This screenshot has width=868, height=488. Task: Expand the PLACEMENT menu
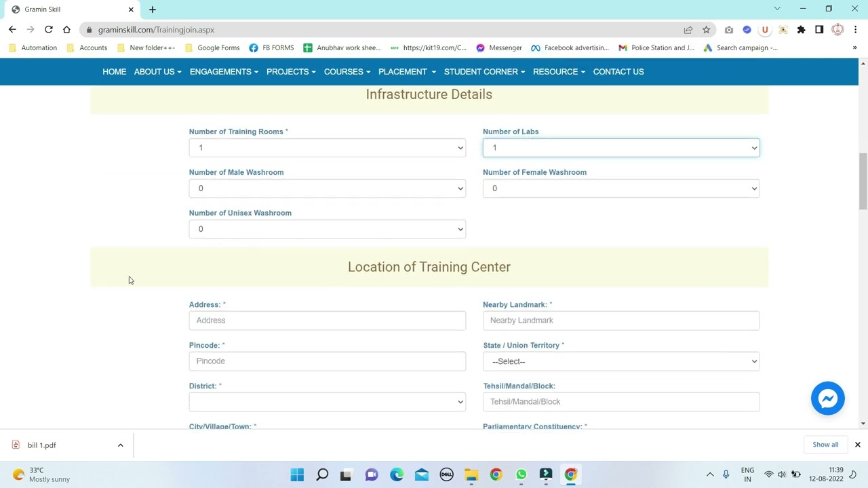(407, 72)
